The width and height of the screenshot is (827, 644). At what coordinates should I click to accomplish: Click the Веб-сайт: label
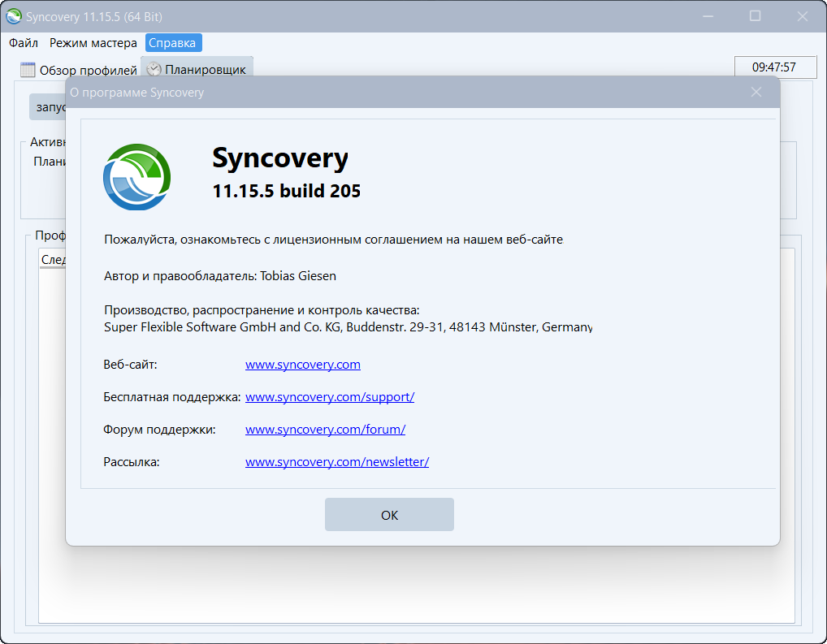pos(130,365)
